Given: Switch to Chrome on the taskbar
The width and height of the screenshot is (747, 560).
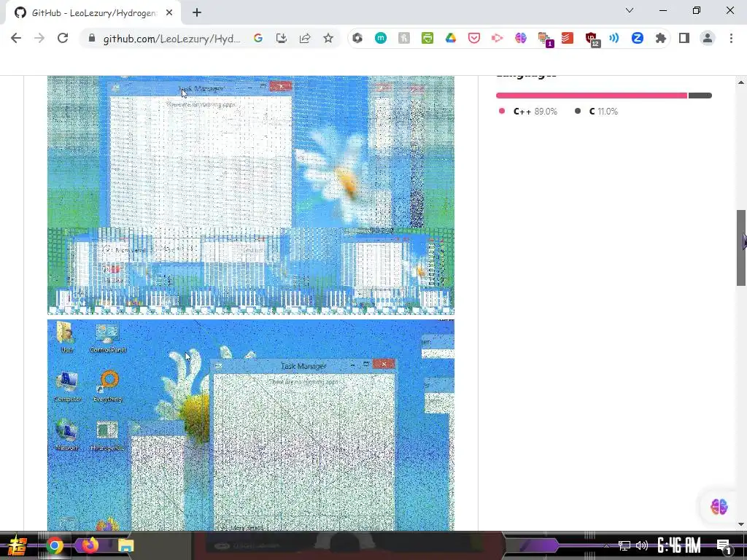Looking at the screenshot, I should pyautogui.click(x=55, y=545).
